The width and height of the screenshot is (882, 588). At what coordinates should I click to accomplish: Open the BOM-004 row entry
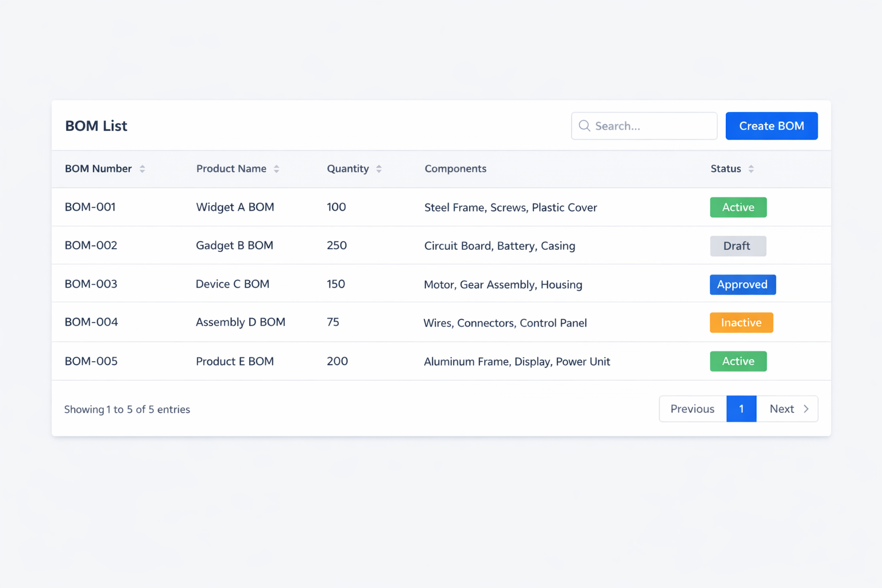[91, 322]
